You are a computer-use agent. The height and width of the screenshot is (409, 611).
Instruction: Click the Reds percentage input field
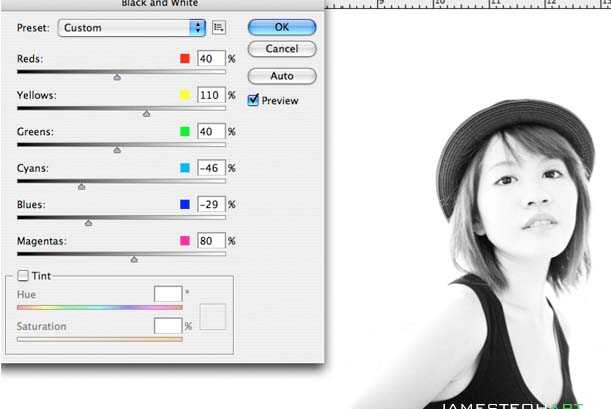210,59
